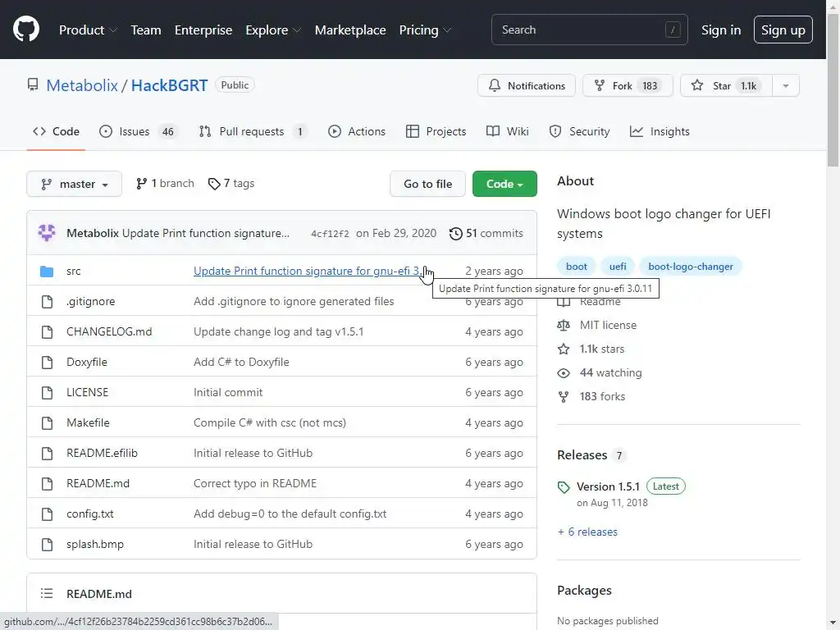Click the Metabolix avatar in commit bar
840x630 pixels.
47,232
